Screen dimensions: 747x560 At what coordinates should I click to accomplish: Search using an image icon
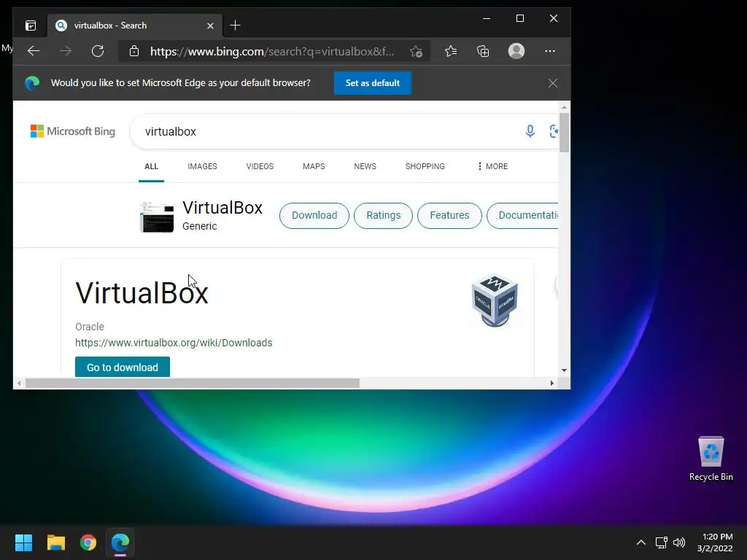[554, 131]
